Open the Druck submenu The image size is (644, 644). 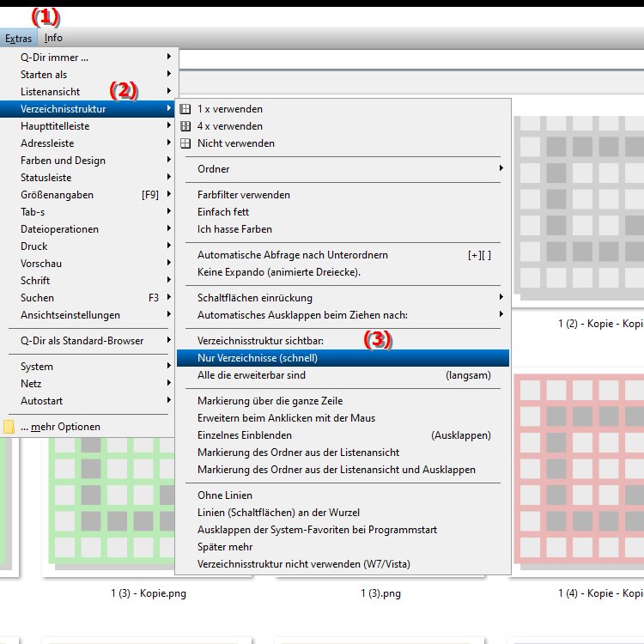(88, 246)
